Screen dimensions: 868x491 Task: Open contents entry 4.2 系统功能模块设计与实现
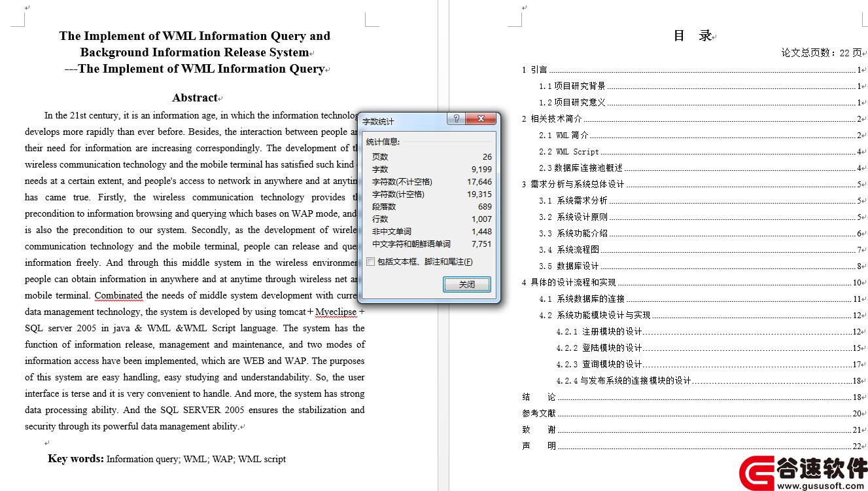(701, 315)
